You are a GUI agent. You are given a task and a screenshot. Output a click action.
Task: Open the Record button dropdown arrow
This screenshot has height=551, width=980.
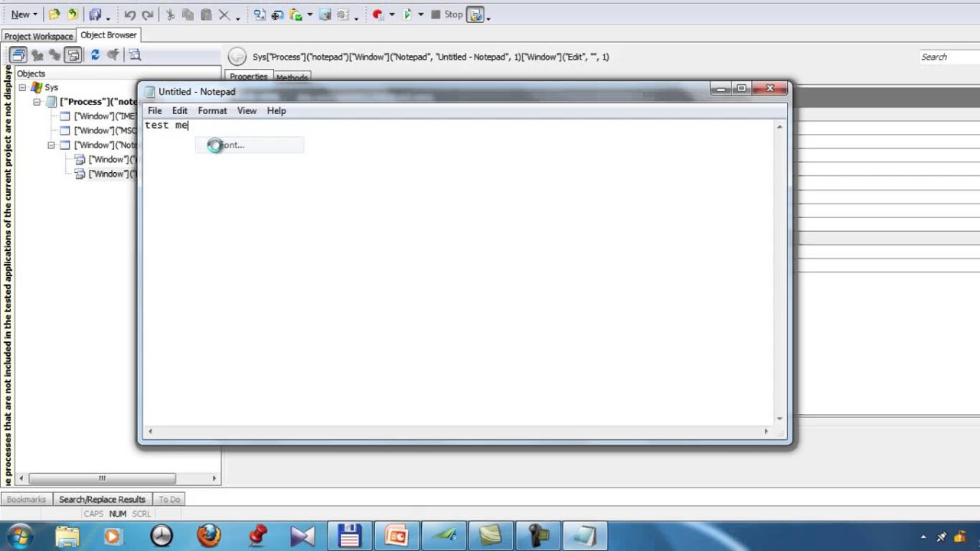pos(392,15)
